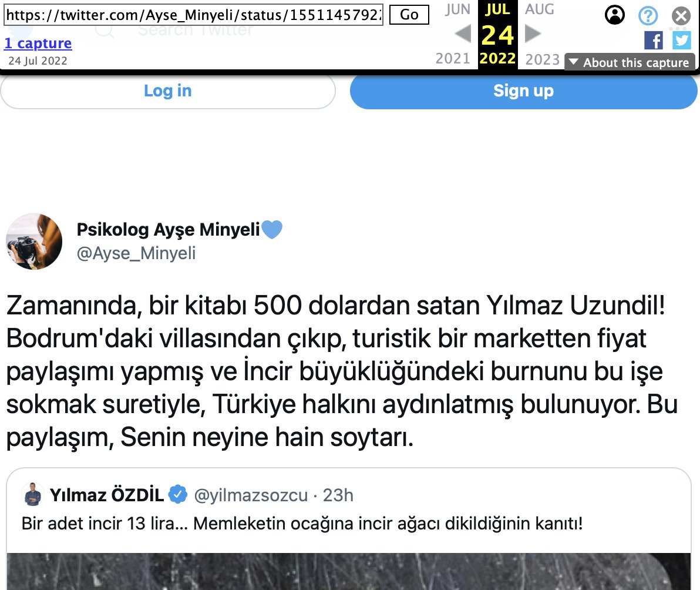Share this capture on Facebook
This screenshot has width=700, height=590.
pyautogui.click(x=654, y=41)
